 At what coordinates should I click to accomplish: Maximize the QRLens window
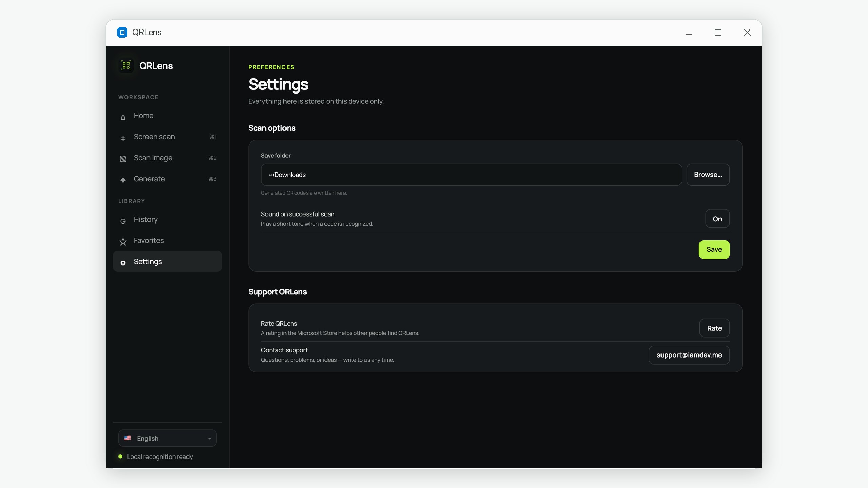(718, 33)
